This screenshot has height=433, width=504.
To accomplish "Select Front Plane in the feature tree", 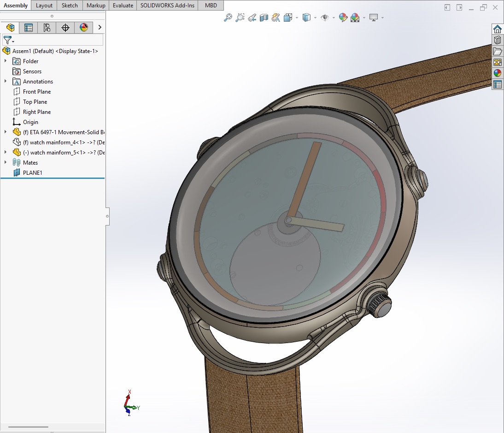I will tap(37, 92).
